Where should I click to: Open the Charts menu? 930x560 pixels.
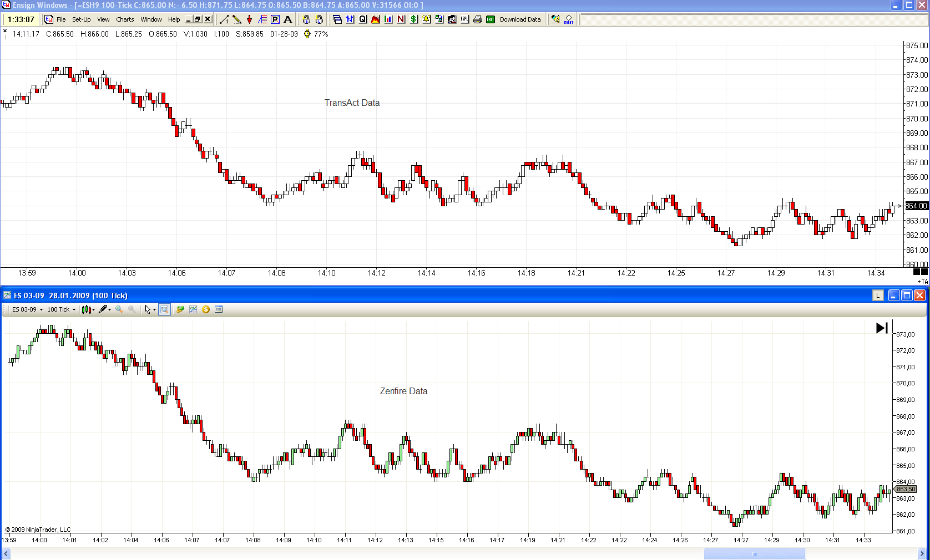[x=125, y=19]
